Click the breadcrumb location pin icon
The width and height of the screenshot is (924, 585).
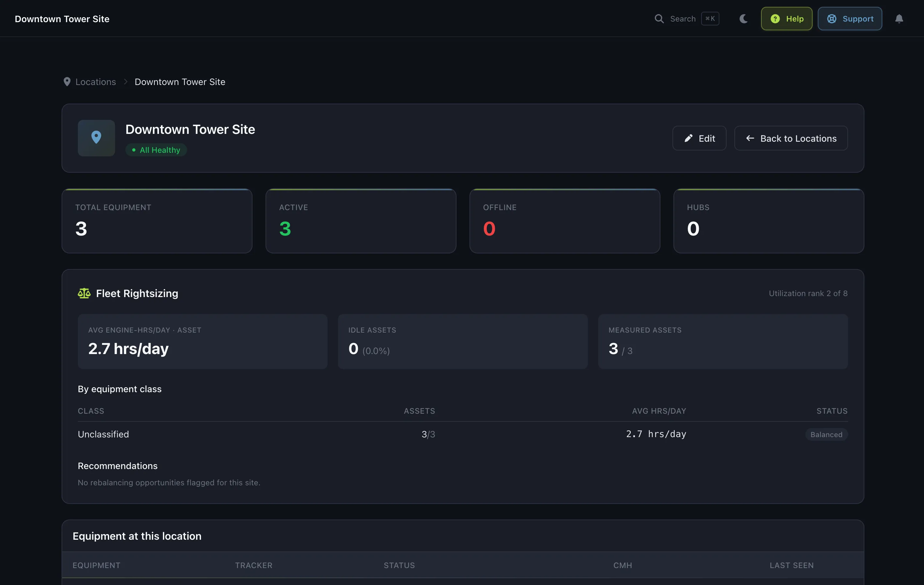(x=67, y=82)
